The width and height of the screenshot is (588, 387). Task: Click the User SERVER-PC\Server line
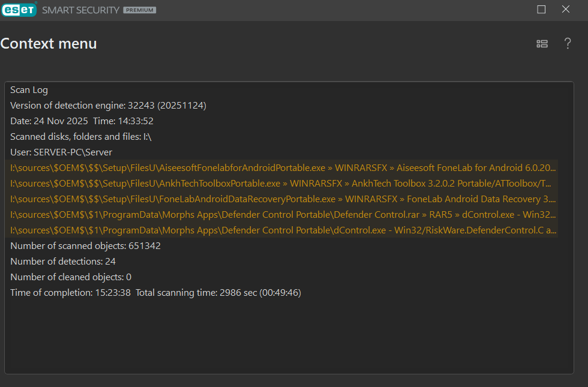[x=61, y=152]
